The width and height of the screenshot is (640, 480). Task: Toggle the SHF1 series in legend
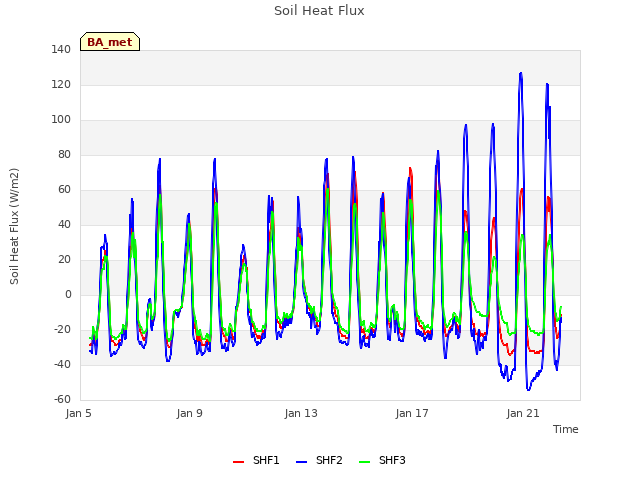click(256, 460)
